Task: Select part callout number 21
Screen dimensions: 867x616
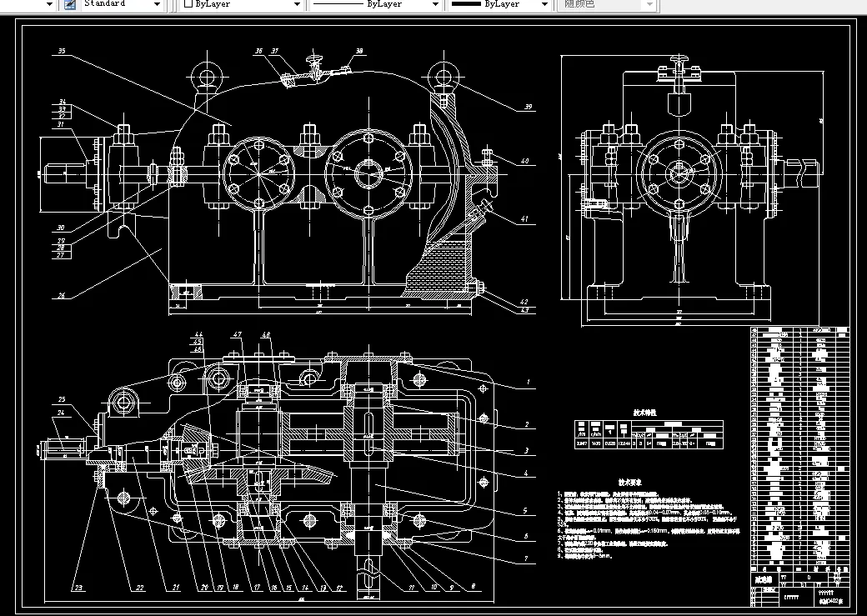Action: click(x=176, y=588)
